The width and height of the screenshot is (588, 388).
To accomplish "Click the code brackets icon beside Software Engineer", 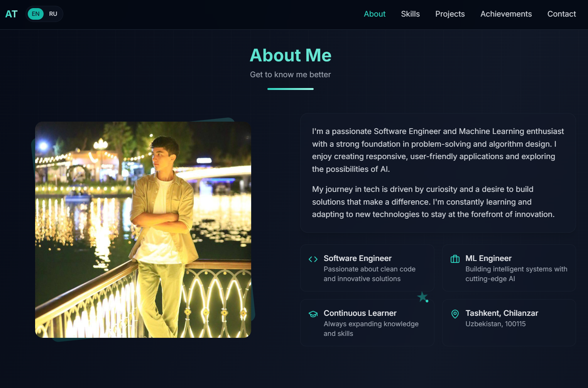I will (x=313, y=259).
